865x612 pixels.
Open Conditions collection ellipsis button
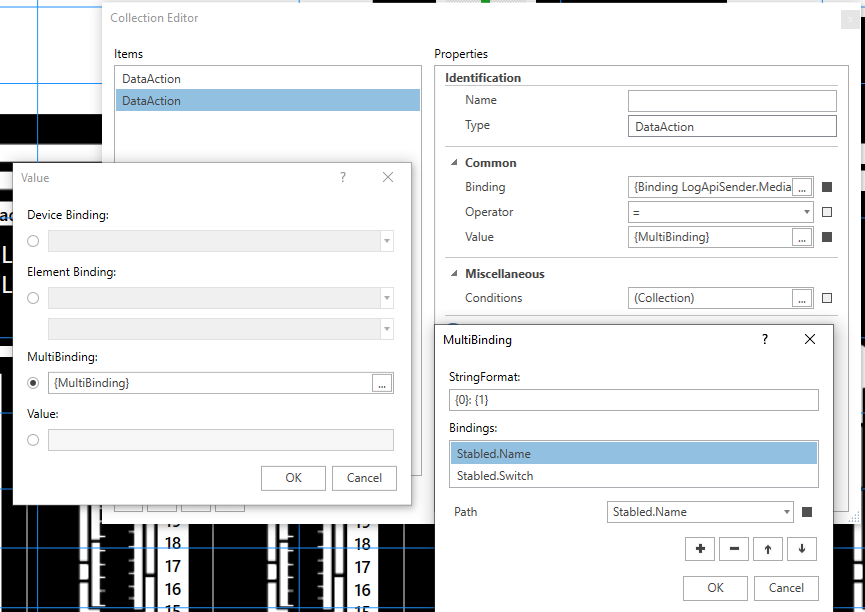tap(801, 298)
